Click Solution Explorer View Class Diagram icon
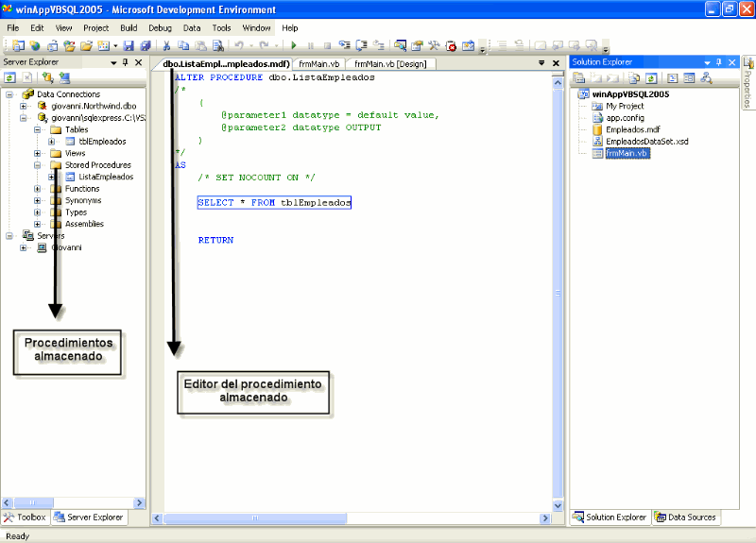 [x=706, y=78]
